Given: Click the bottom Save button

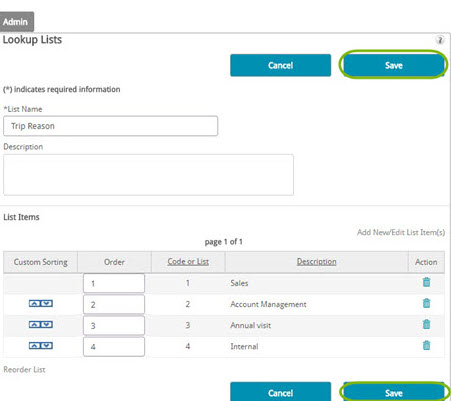Looking at the screenshot, I should pyautogui.click(x=394, y=392).
